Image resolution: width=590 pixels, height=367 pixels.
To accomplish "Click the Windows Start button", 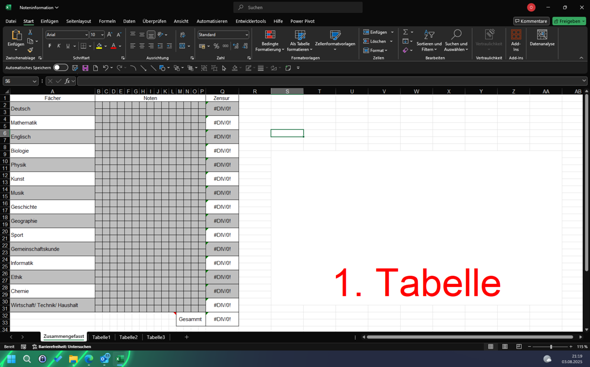I will tap(11, 359).
